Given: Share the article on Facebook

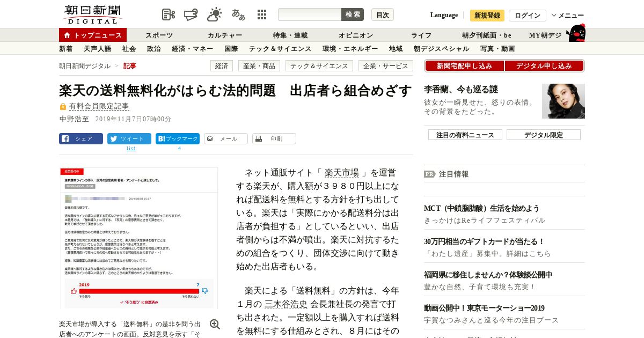Looking at the screenshot, I should coord(81,138).
